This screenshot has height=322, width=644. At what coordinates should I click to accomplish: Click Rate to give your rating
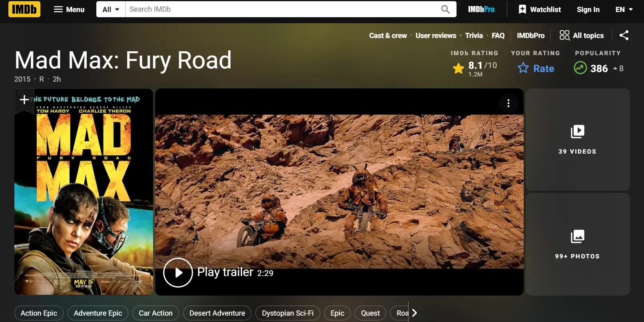click(x=536, y=68)
